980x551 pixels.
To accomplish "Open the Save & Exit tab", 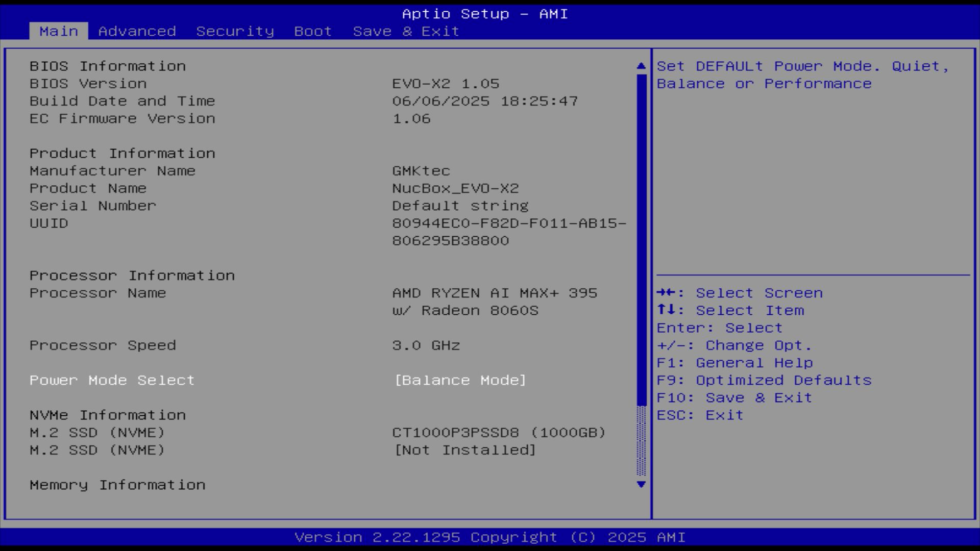I will click(x=406, y=31).
